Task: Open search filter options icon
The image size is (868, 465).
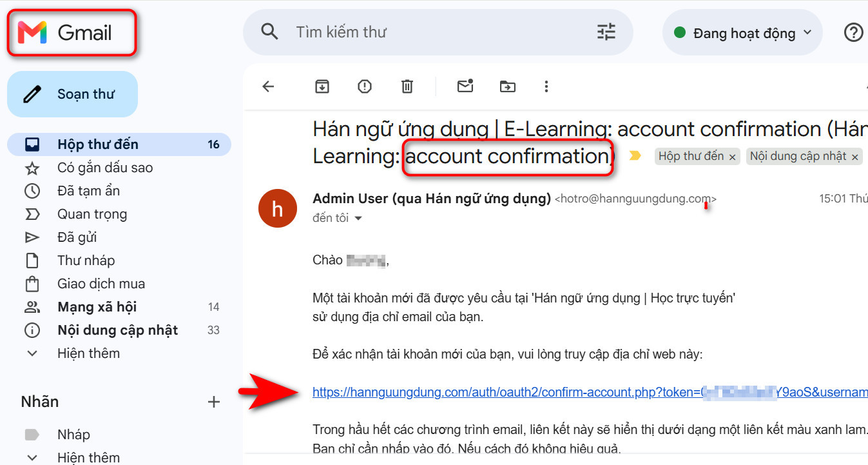Action: pos(606,32)
